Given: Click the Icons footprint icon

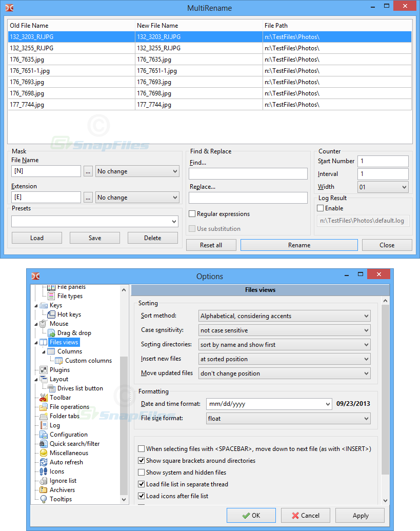Looking at the screenshot, I should tap(43, 471).
